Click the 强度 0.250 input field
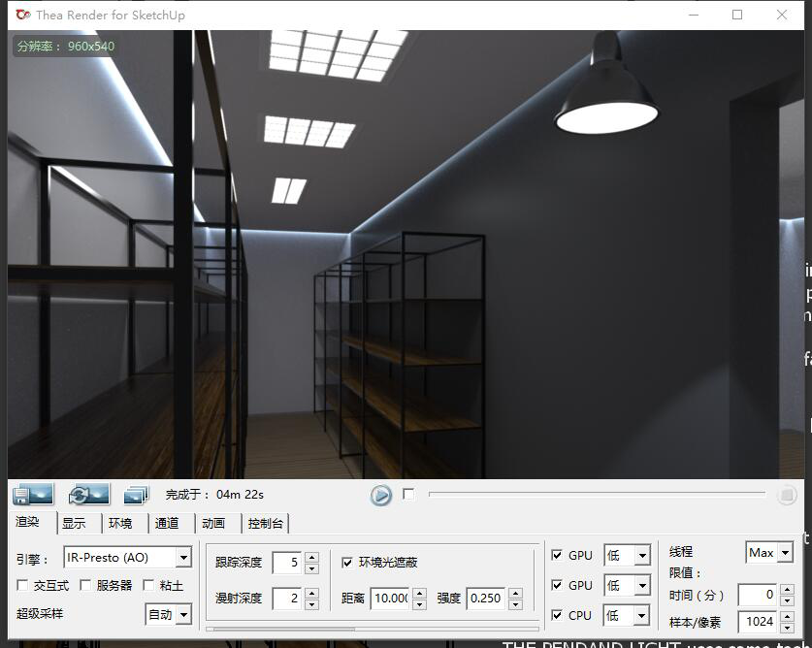 (x=487, y=599)
